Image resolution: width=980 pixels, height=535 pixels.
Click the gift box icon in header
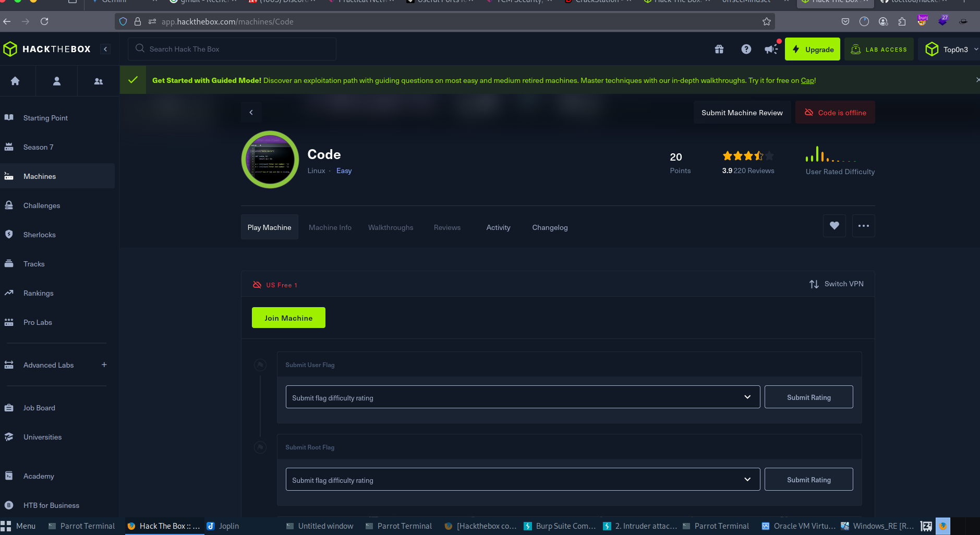(719, 49)
